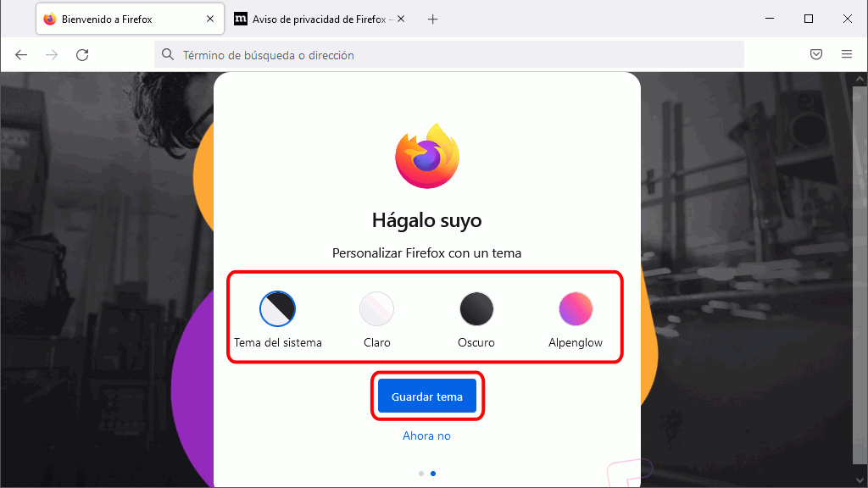Image resolution: width=868 pixels, height=488 pixels.
Task: Open a new tab with plus button
Action: click(433, 19)
